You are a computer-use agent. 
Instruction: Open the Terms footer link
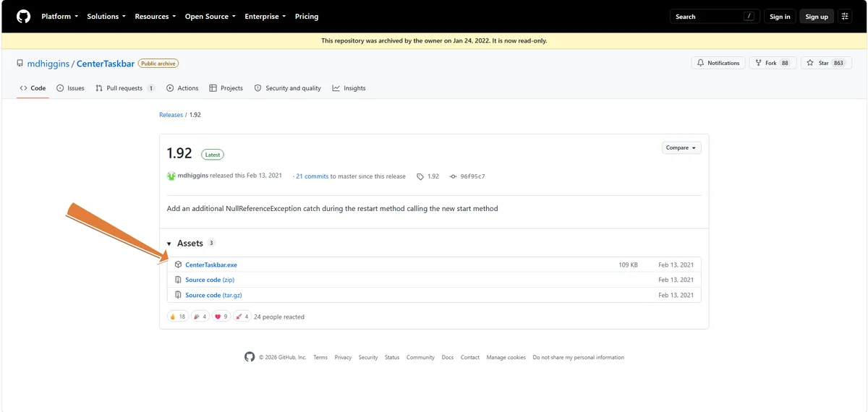coord(320,357)
